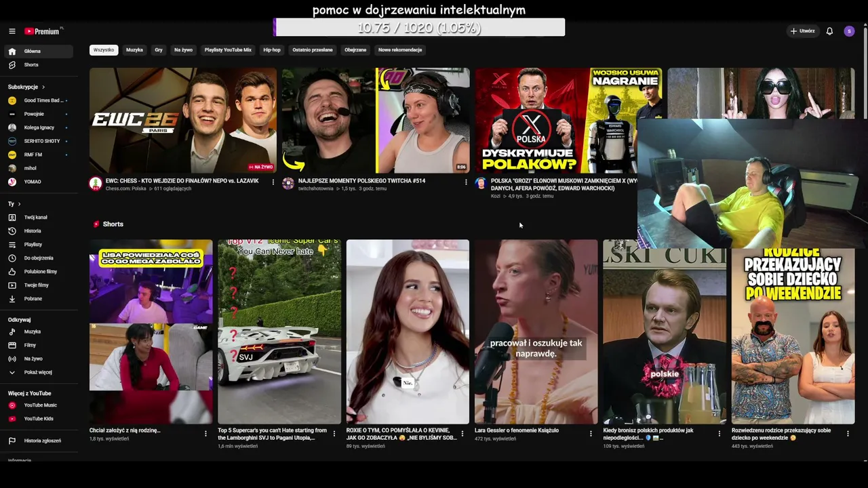Open options for Chciał założyć short
The height and width of the screenshot is (488, 868).
[x=205, y=434]
